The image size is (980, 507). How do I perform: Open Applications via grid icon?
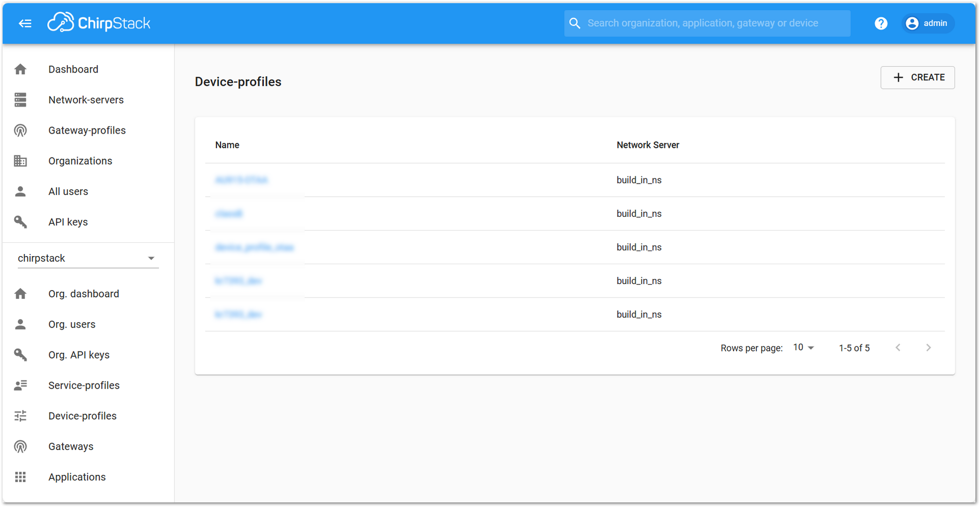(20, 477)
